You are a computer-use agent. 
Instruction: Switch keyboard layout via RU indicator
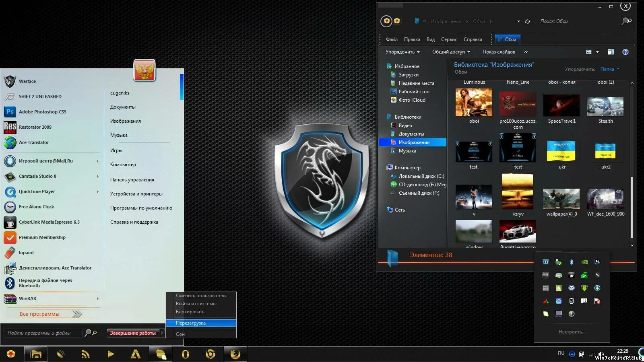click(x=561, y=353)
